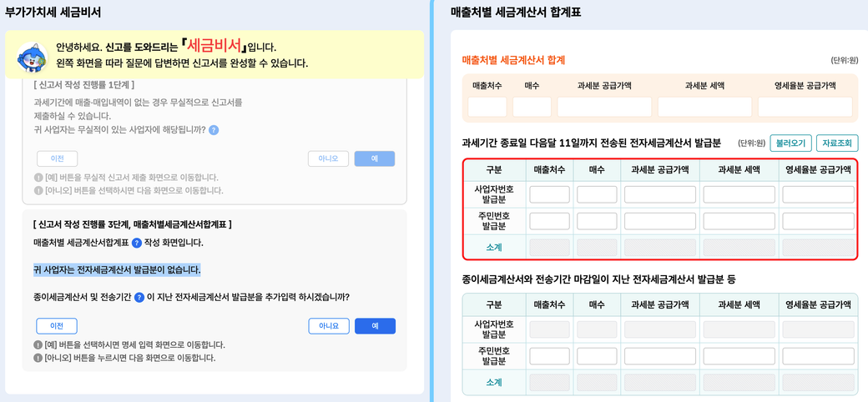Viewport: 868px width, 402px height.
Task: Choose 예 to add 종이세금계산서 발급분
Action: pyautogui.click(x=375, y=326)
